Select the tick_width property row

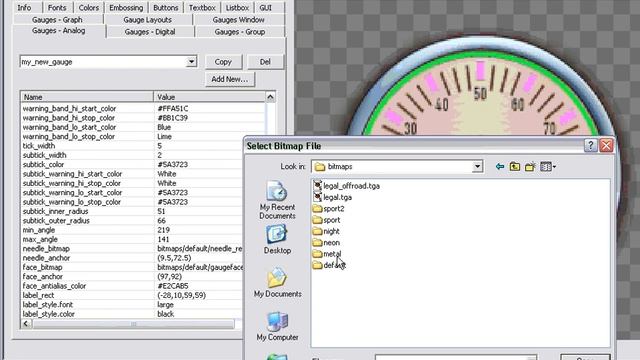coord(143,146)
